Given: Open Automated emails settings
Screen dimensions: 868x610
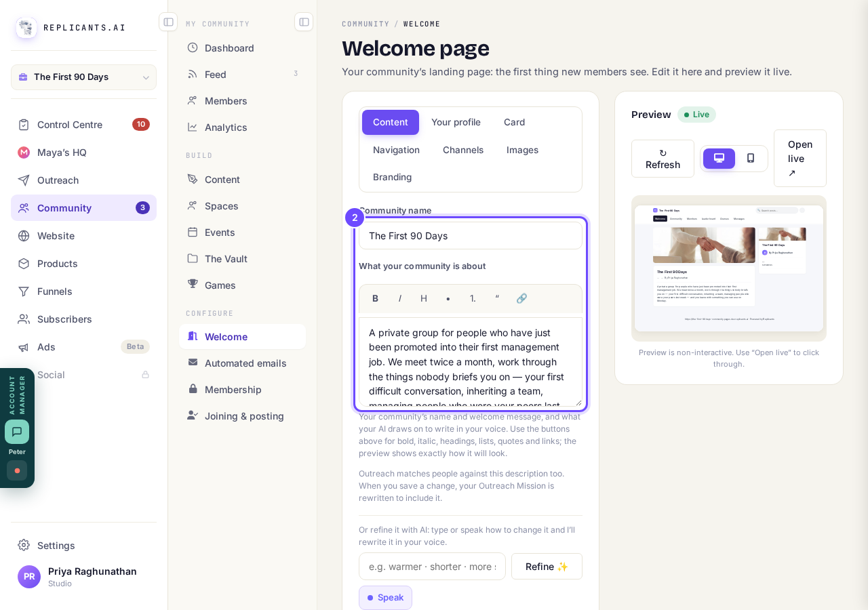Looking at the screenshot, I should click(242, 363).
